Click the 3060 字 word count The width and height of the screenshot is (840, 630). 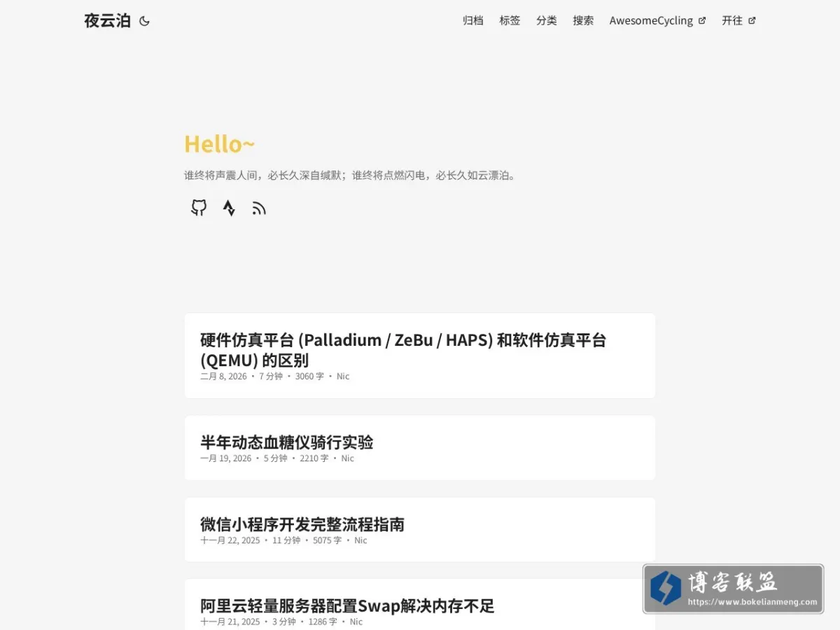(x=309, y=377)
